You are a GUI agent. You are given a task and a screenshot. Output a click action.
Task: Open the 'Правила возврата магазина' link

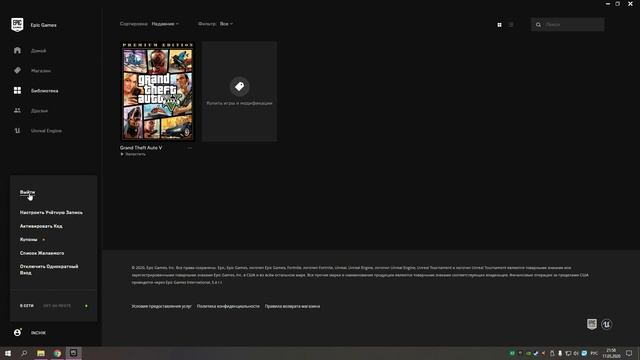[x=292, y=306]
